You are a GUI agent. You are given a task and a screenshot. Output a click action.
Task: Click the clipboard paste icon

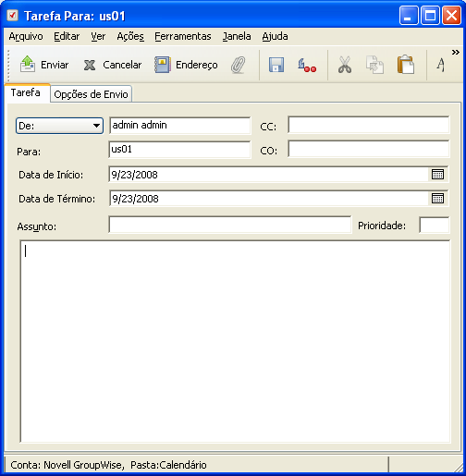[406, 65]
